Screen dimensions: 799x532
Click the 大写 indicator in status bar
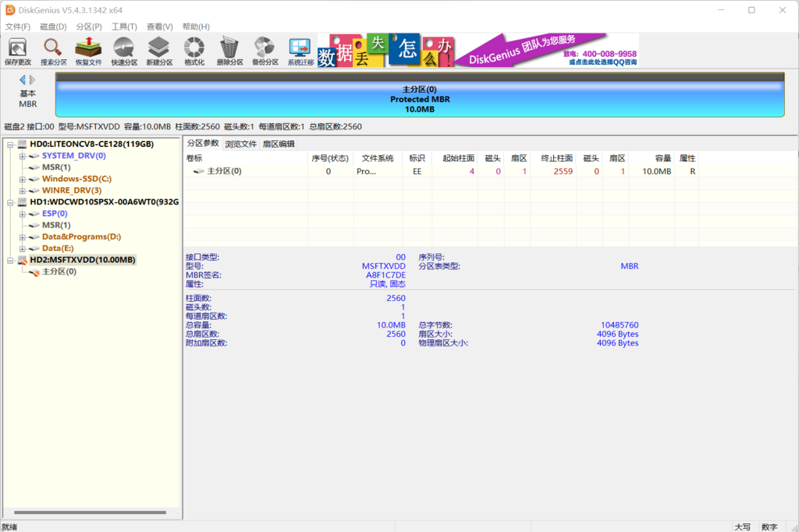[743, 527]
